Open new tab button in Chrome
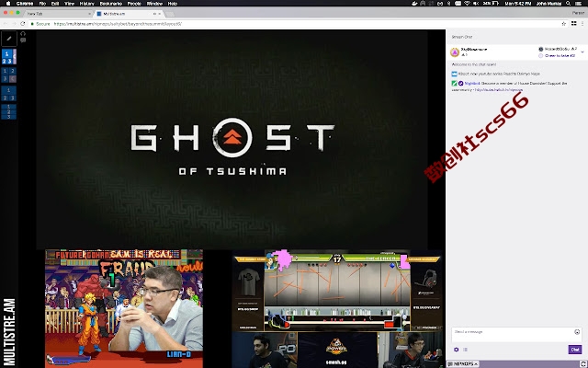 (x=170, y=14)
